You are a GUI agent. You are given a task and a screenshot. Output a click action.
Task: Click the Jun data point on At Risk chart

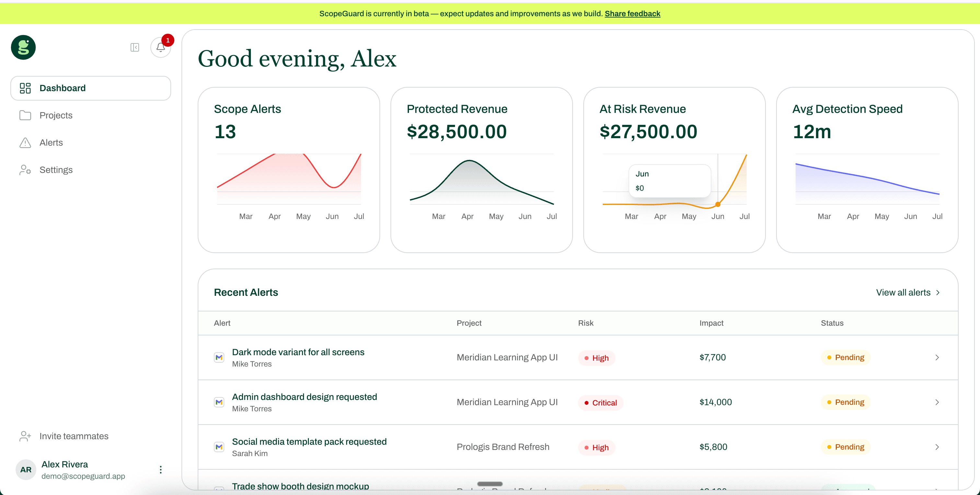pyautogui.click(x=718, y=204)
